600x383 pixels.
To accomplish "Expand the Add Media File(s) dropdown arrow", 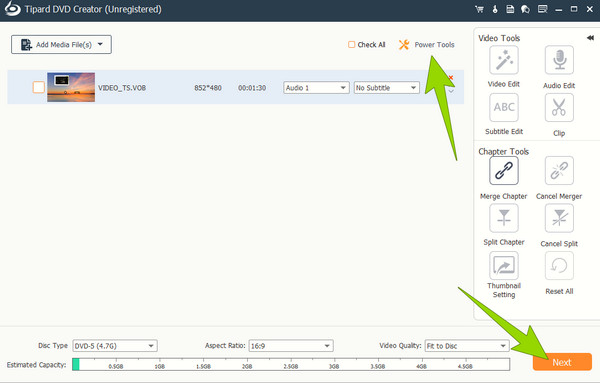I will 100,44.
